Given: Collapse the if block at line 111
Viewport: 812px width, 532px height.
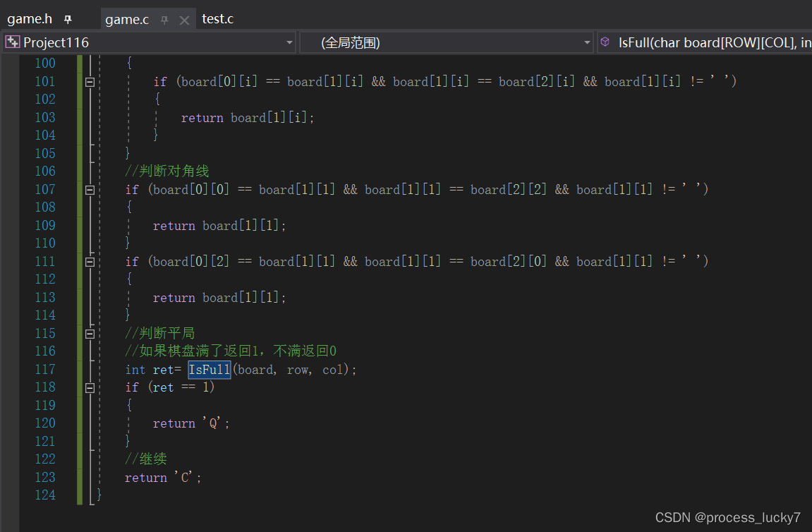Looking at the screenshot, I should 90,262.
